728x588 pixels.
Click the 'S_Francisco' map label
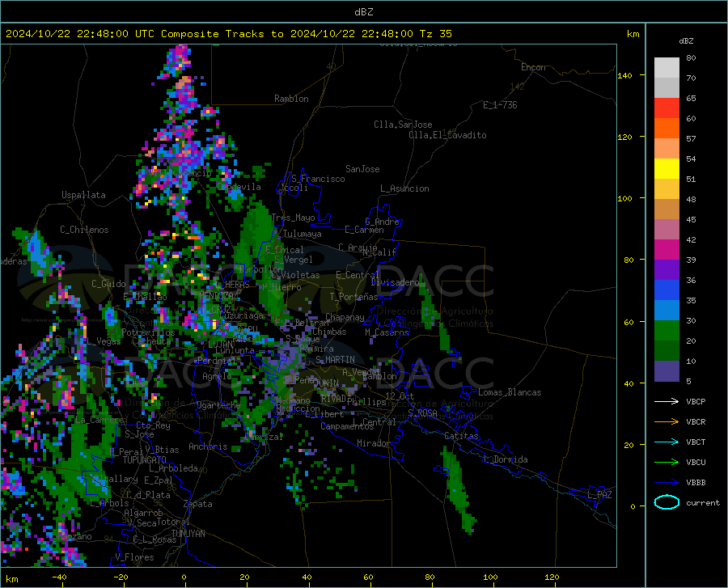click(318, 179)
